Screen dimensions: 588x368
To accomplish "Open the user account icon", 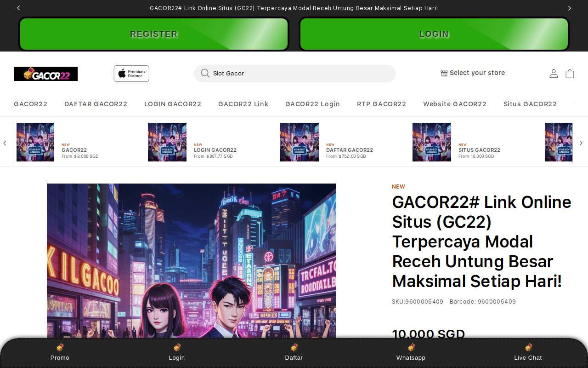I will [x=554, y=74].
